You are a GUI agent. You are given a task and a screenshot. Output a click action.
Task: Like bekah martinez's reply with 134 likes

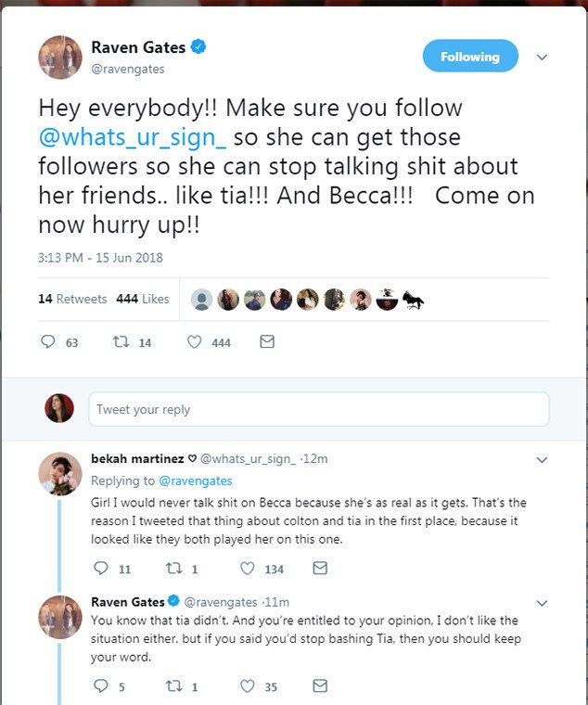pos(248,568)
